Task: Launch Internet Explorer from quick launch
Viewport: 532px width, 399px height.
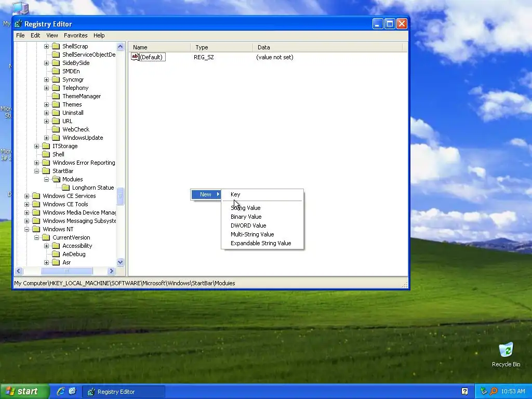Action: [x=61, y=391]
